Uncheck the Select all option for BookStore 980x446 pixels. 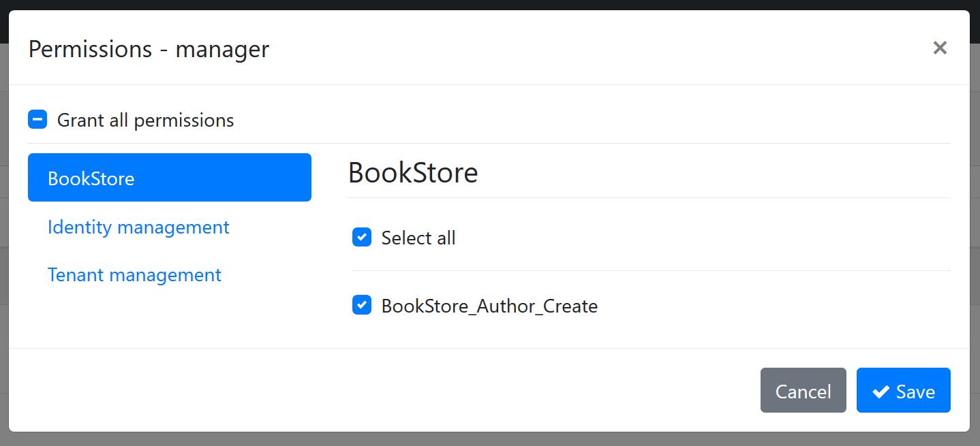tap(361, 237)
